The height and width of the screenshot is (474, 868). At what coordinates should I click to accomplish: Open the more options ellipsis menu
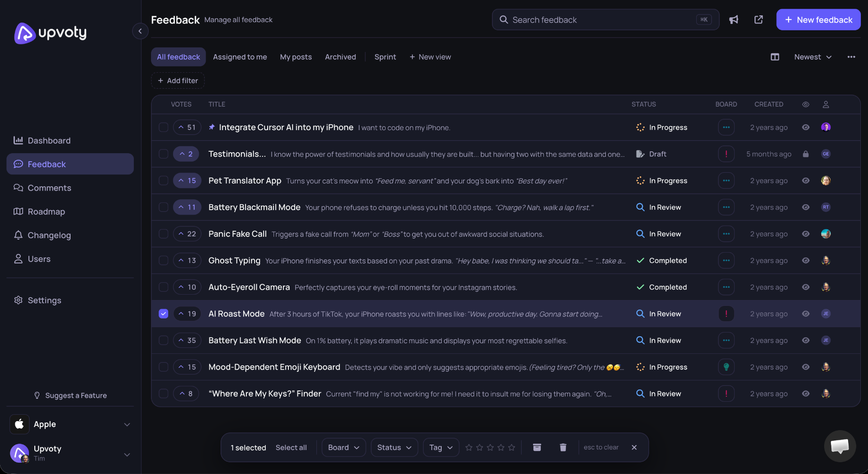click(x=851, y=57)
